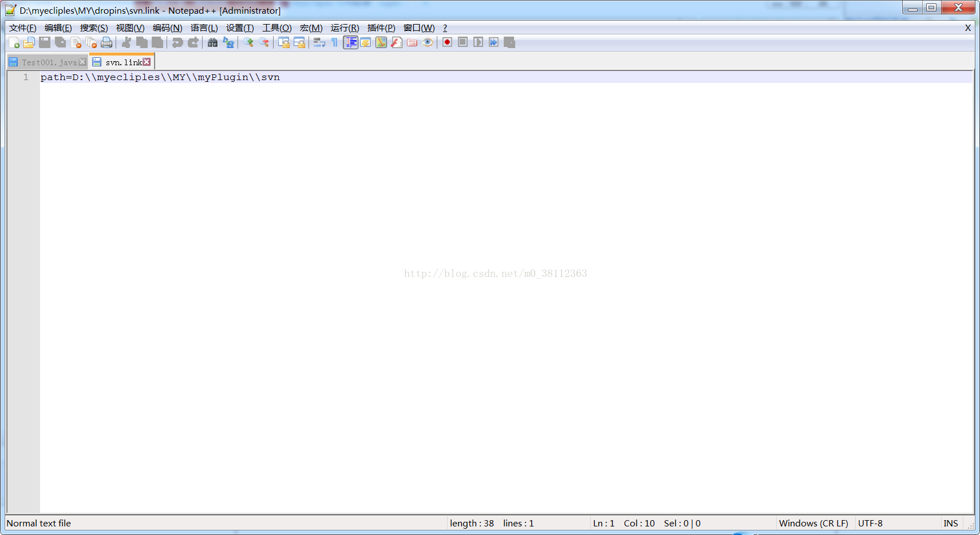Open the Document Map icon

(381, 42)
